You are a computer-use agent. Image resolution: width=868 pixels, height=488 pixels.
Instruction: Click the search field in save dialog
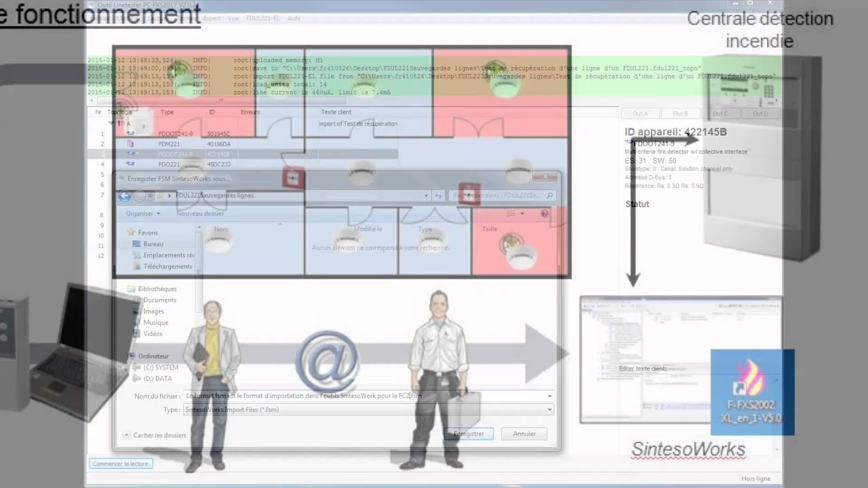pos(502,196)
